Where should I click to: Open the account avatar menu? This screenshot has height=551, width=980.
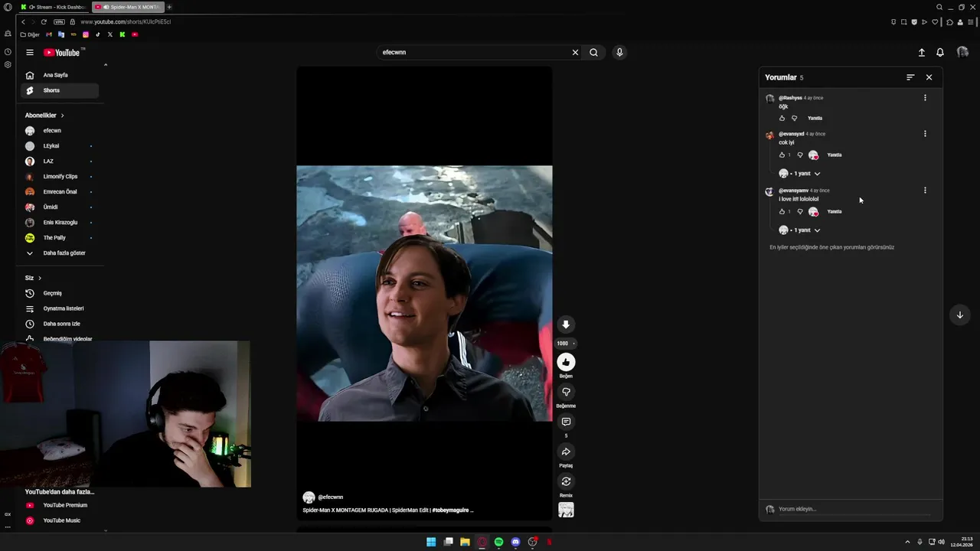coord(962,53)
